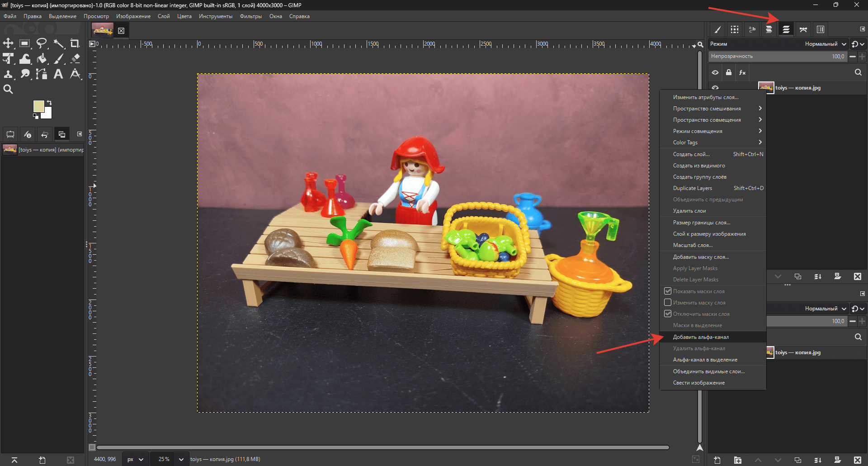This screenshot has height=466, width=868.
Task: Toggle the 'Отключить маски слоя' checkbox
Action: click(668, 314)
